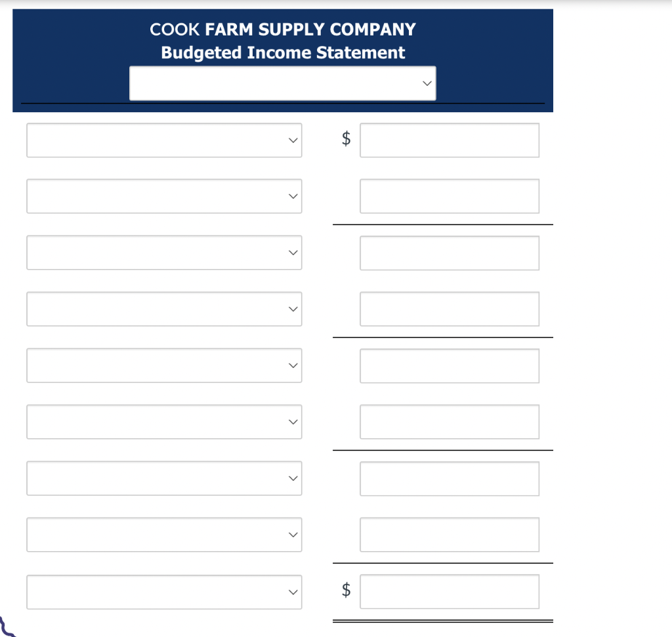
Task: Expand the sixth row label dropdown
Action: 164,422
